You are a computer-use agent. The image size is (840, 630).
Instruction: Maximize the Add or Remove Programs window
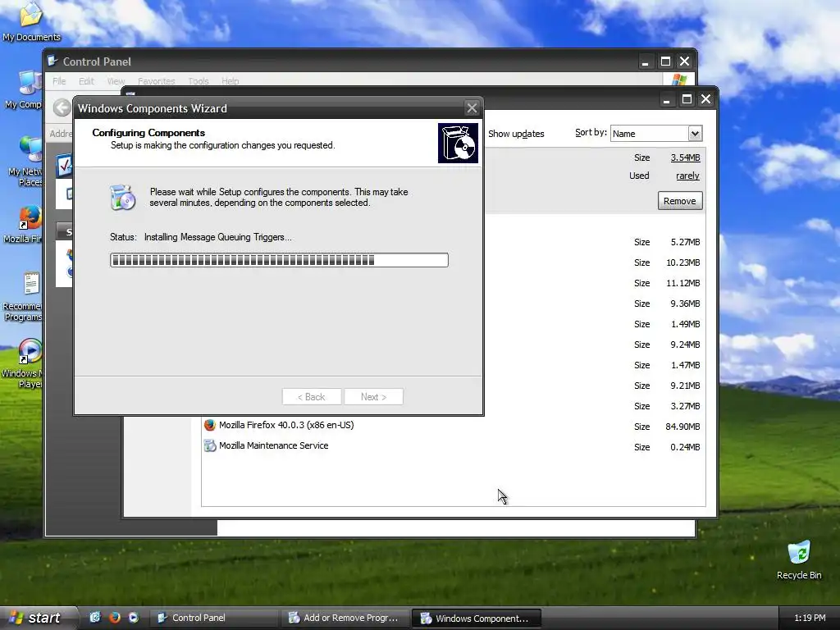click(x=687, y=99)
